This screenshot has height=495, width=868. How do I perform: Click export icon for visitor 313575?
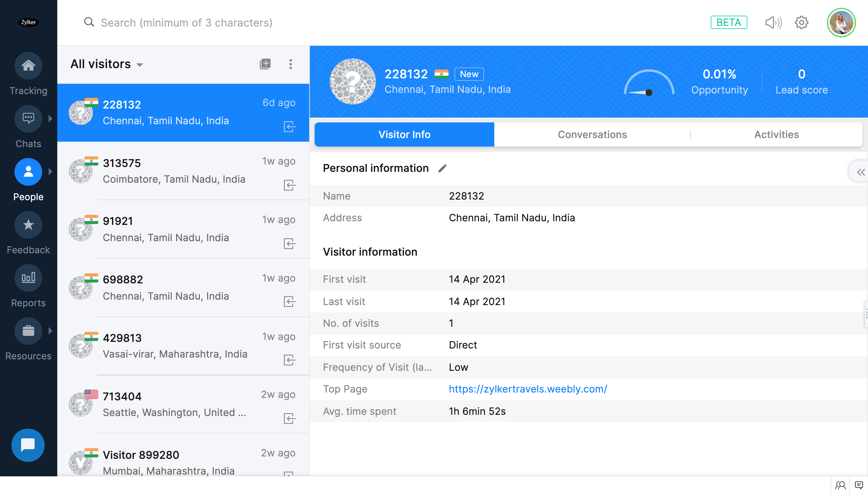(x=289, y=185)
